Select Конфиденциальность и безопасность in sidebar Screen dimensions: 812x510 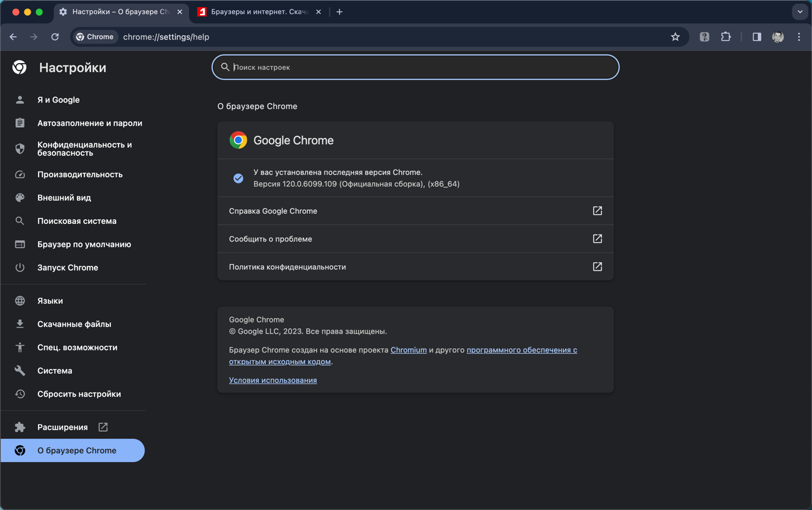[84, 149]
